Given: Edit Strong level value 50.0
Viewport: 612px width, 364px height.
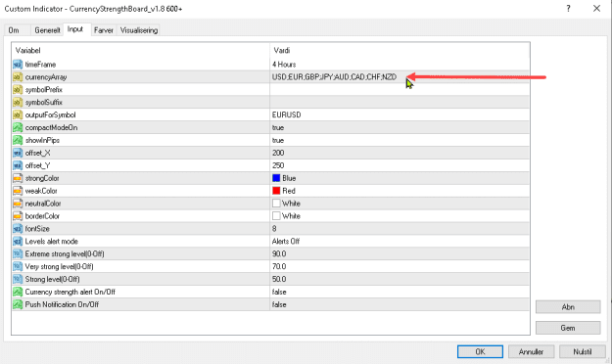Looking at the screenshot, I should (x=400, y=279).
